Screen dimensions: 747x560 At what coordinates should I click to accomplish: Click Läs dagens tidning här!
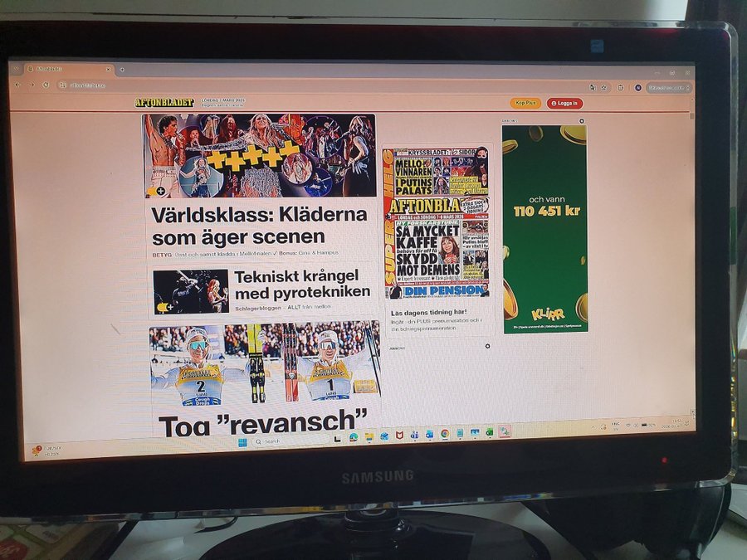click(x=429, y=312)
